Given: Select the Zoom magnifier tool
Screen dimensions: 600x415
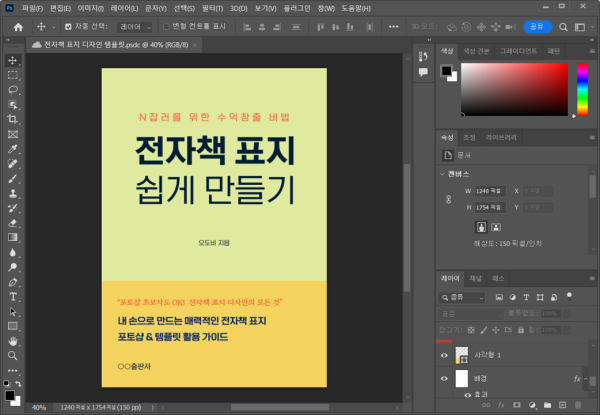Looking at the screenshot, I should pyautogui.click(x=13, y=355).
